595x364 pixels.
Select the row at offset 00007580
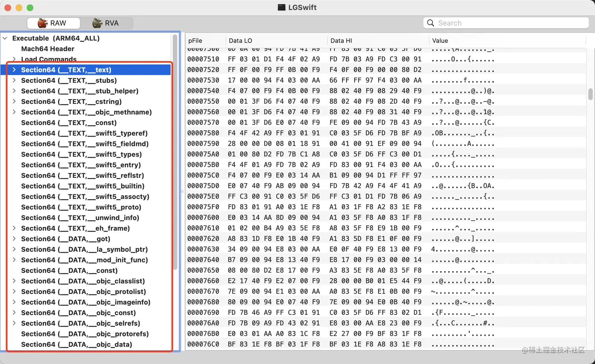pyautogui.click(x=386, y=133)
